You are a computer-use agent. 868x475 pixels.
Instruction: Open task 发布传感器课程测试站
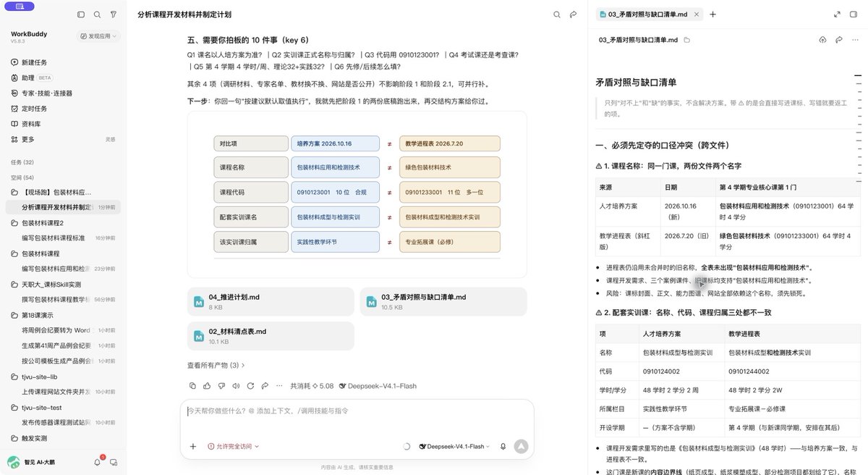[63, 422]
